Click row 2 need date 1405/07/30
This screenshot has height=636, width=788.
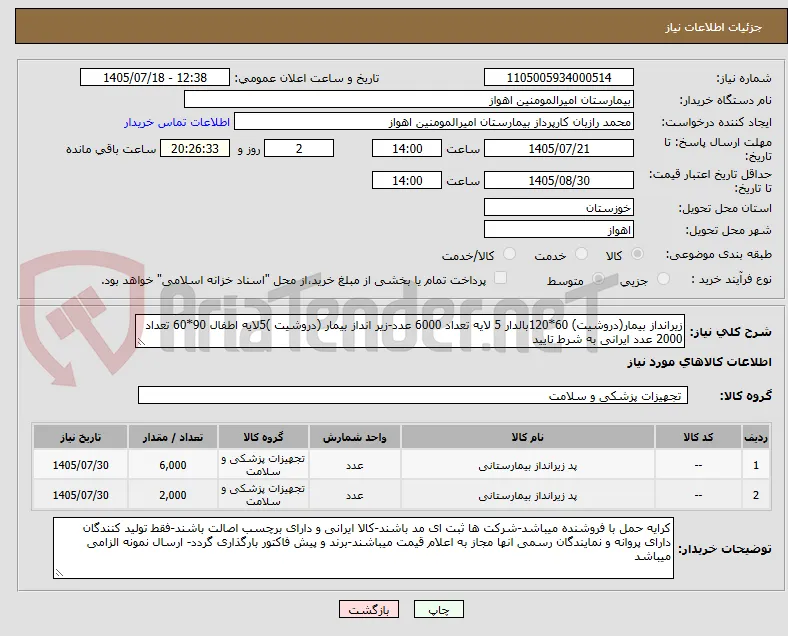(80, 495)
